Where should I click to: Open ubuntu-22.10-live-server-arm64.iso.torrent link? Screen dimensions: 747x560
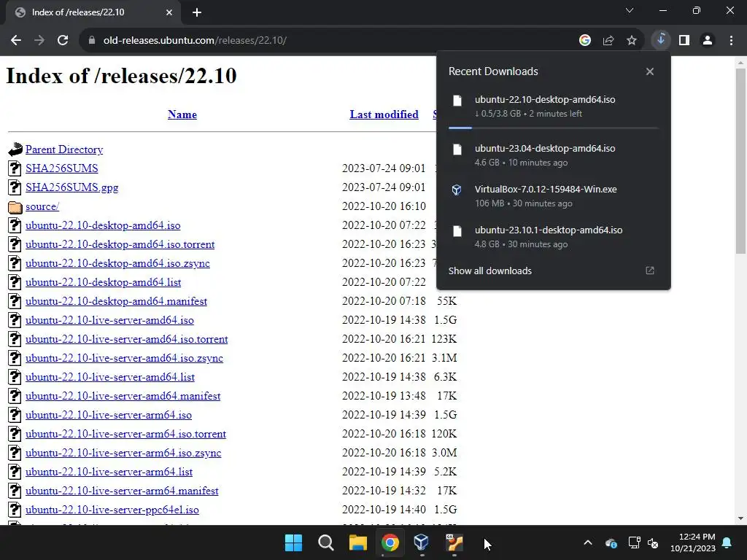tap(125, 434)
